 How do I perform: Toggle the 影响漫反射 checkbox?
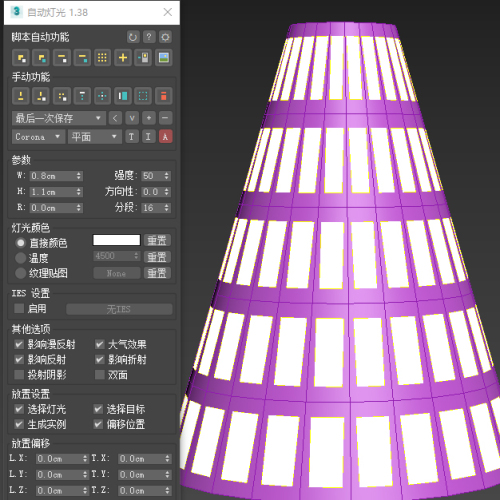19,344
